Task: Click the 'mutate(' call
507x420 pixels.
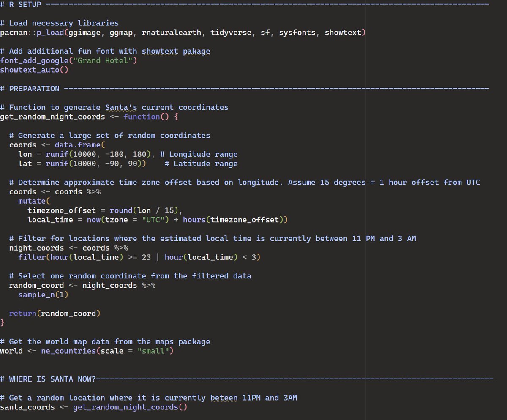Action: coord(34,201)
